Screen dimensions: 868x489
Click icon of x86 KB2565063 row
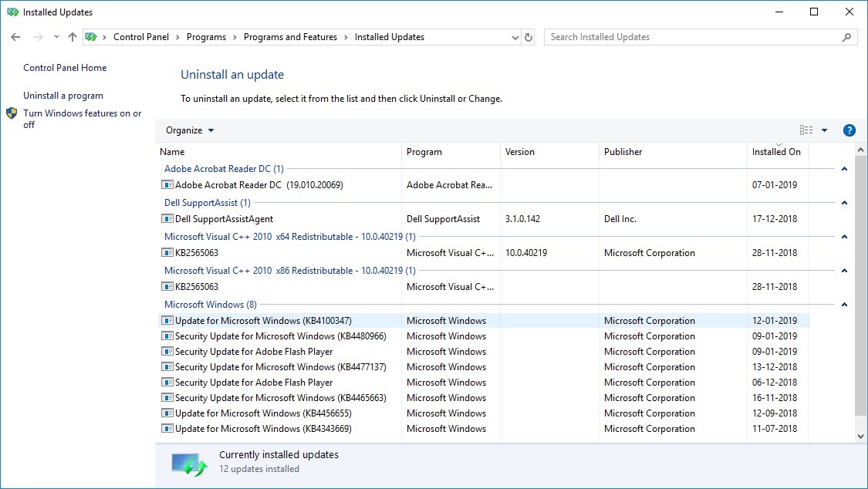pos(167,287)
